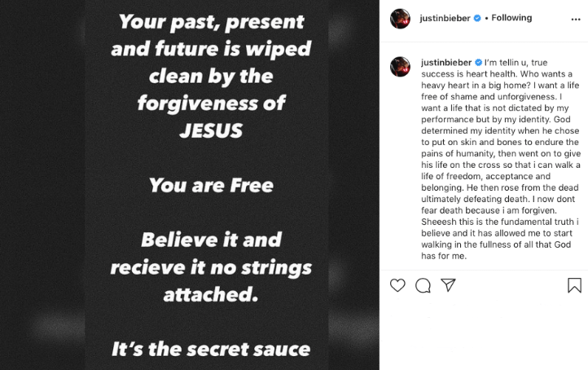Click "forgiveness of" text in the image
This screenshot has width=588, height=370.
point(211,104)
